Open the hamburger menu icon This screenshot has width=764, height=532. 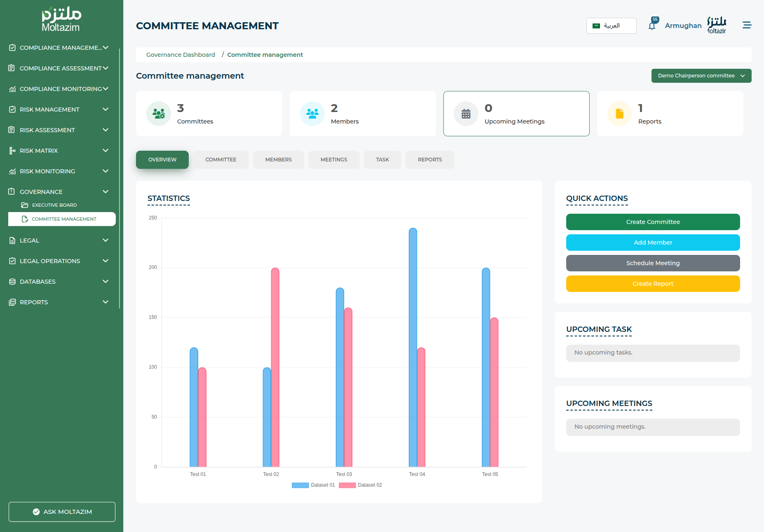click(747, 26)
